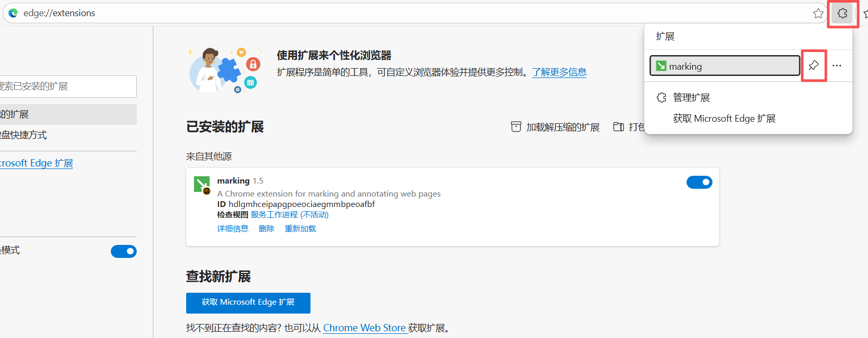Viewport: 868px width, 338px height.
Task: Open 详细信息 for marking extension
Action: click(x=232, y=229)
